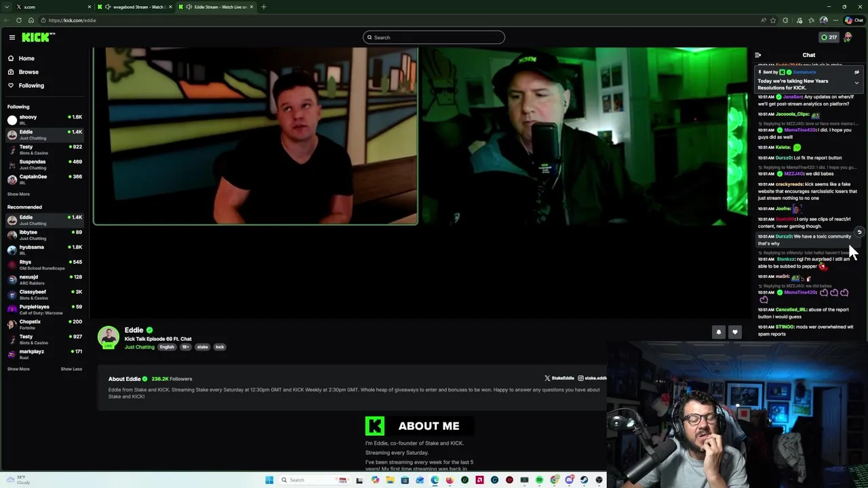Mute the Eddie Stream tab audio
Screen dimensions: 868x488
189,7
